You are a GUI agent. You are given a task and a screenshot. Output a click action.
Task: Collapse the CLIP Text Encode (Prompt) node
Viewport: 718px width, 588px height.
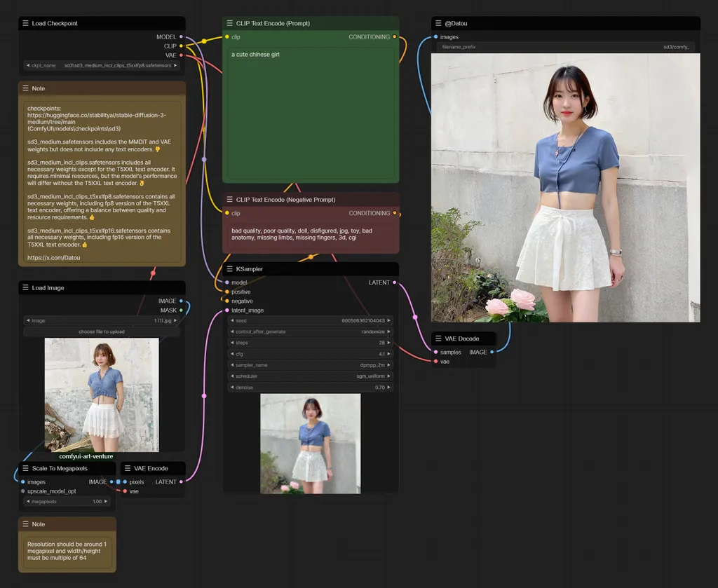(x=229, y=22)
